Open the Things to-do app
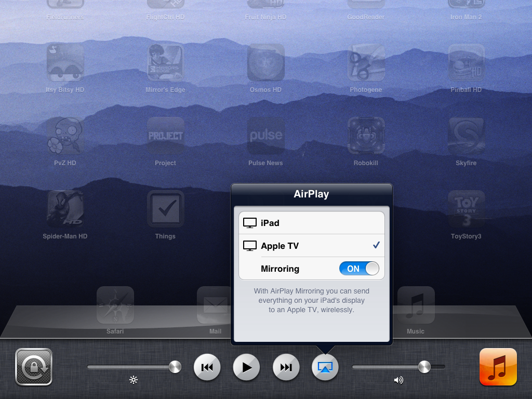 166,209
